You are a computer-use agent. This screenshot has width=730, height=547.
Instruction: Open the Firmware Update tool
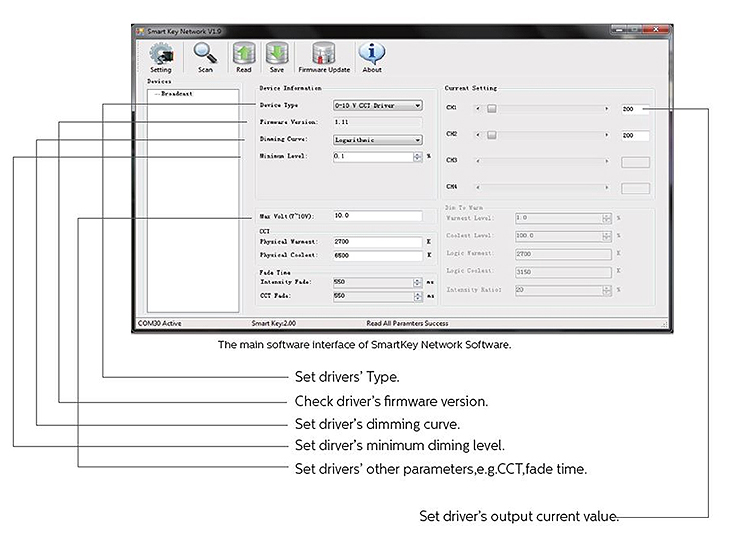324,57
